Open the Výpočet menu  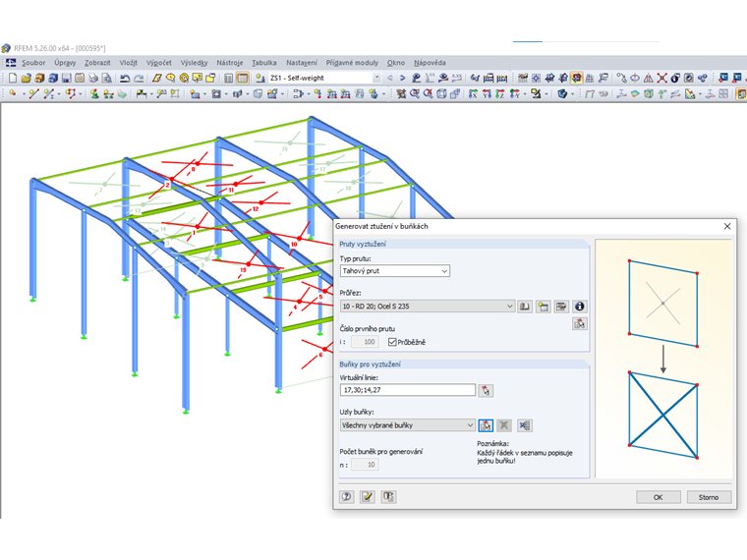[158, 62]
